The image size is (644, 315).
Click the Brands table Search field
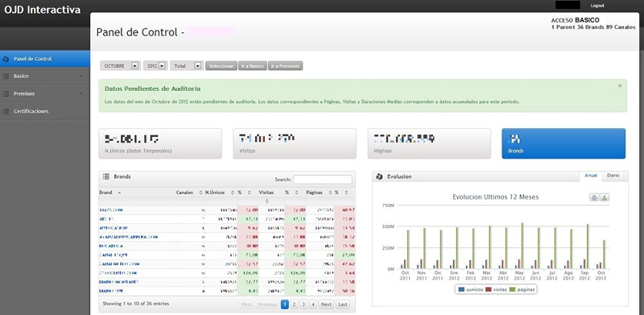(323, 180)
